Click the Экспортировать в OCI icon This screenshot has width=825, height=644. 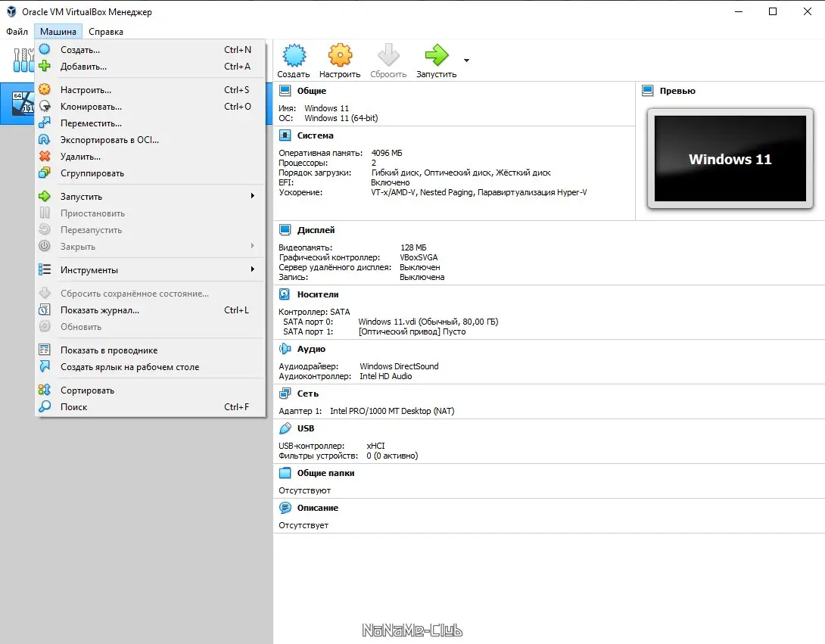(45, 139)
